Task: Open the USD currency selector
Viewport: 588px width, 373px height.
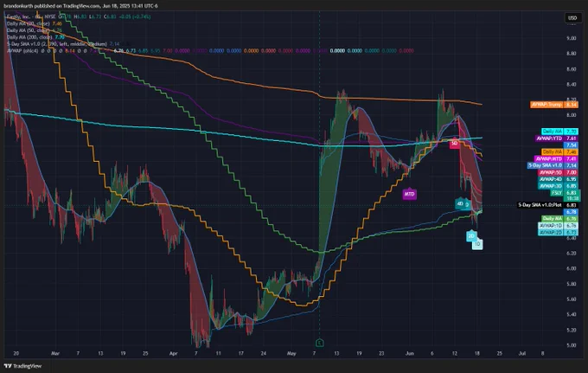Action: click(572, 17)
